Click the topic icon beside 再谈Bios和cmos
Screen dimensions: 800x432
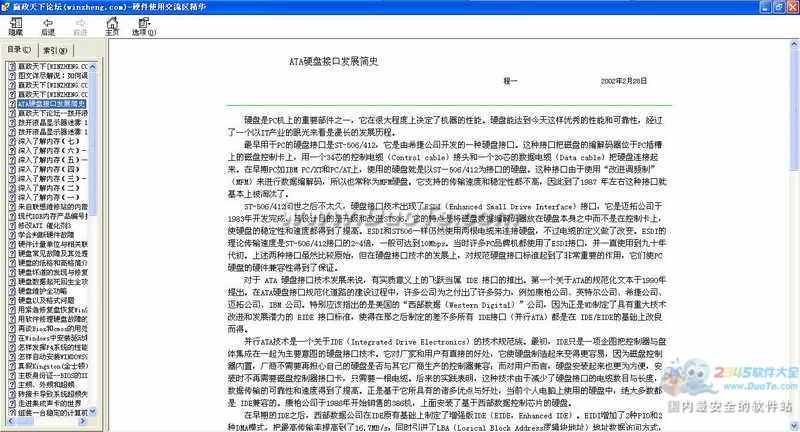click(13, 328)
